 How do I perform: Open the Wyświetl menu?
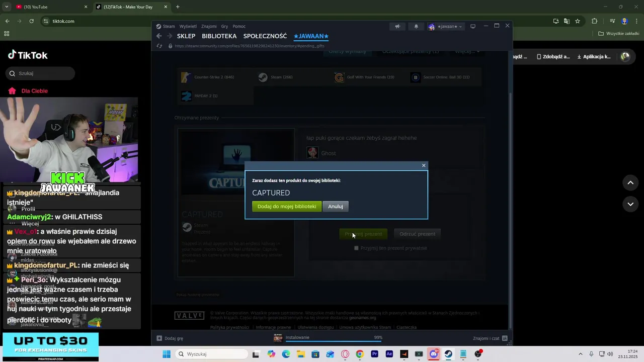(x=188, y=26)
